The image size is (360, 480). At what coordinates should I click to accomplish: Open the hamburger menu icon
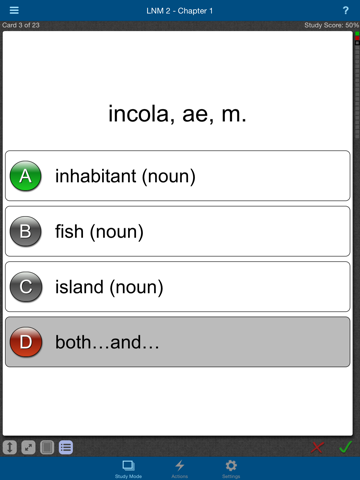tap(14, 10)
